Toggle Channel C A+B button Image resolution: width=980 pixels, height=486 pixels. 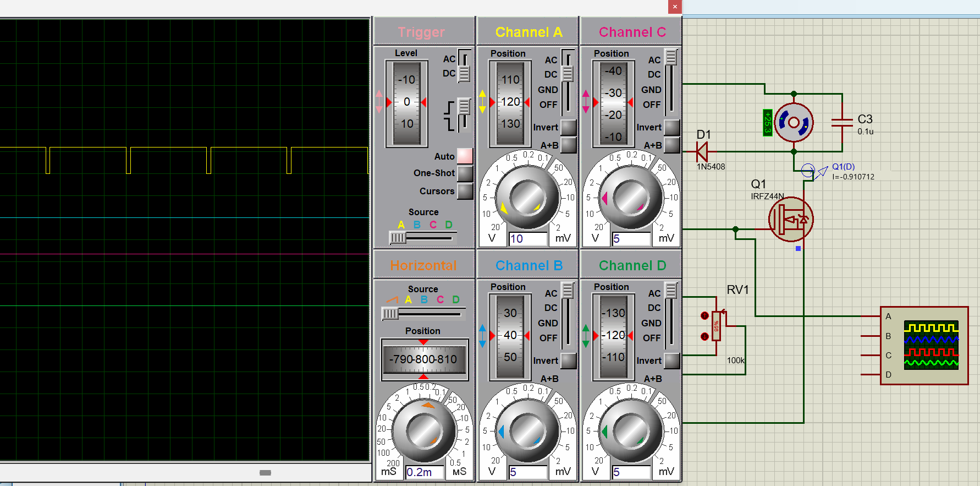coord(671,145)
